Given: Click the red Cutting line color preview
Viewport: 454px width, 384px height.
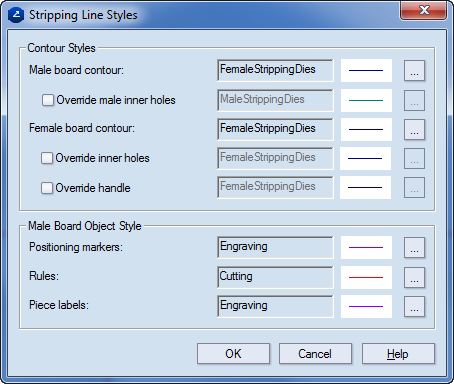Looking at the screenshot, I should [366, 277].
